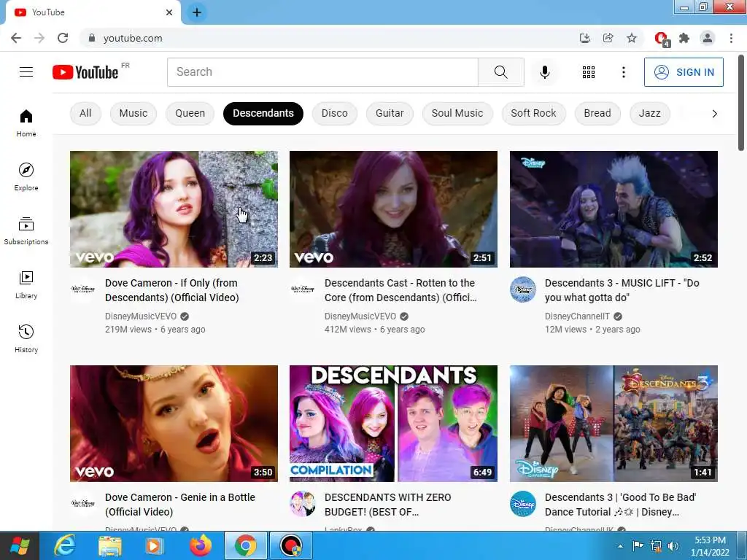Click the YouTube logo
747x560 pixels.
pyautogui.click(x=85, y=72)
